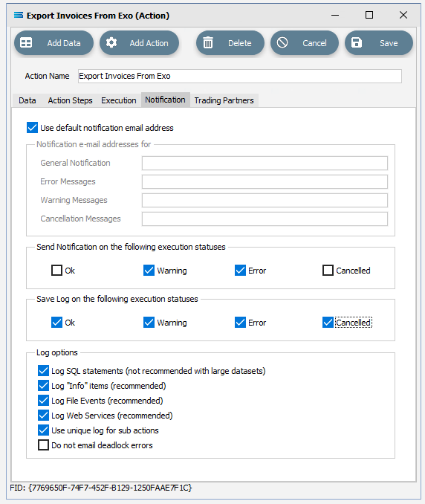Image resolution: width=425 pixels, height=504 pixels.
Task: Maximize the Export Invoices window
Action: tap(369, 15)
